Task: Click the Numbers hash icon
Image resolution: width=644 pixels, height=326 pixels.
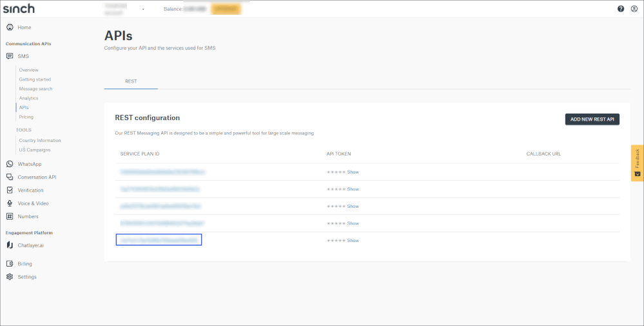Action: (10, 216)
